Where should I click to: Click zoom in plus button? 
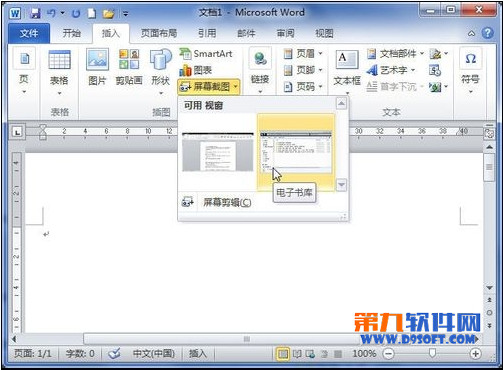(475, 354)
